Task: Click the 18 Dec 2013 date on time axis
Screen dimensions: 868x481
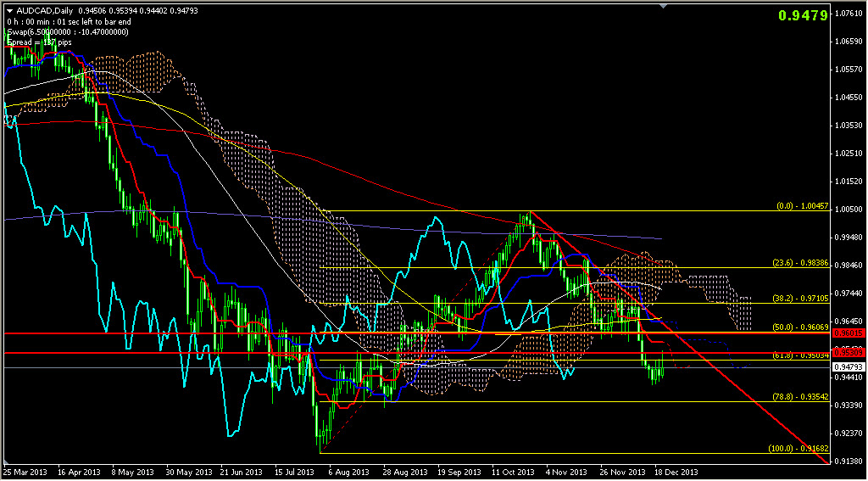Action: 676,471
